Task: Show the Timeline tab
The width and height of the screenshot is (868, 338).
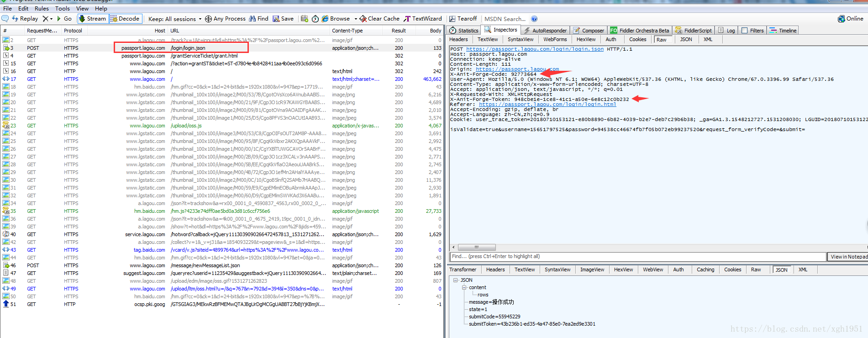Action: point(783,31)
